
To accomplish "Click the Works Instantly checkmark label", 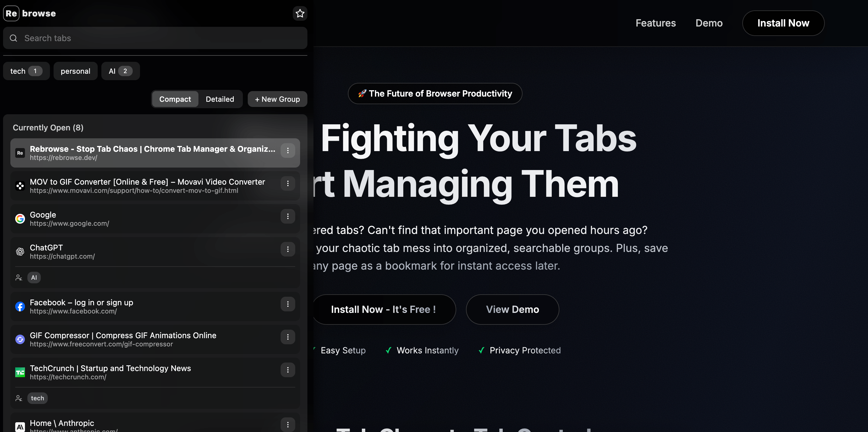I will [x=422, y=350].
